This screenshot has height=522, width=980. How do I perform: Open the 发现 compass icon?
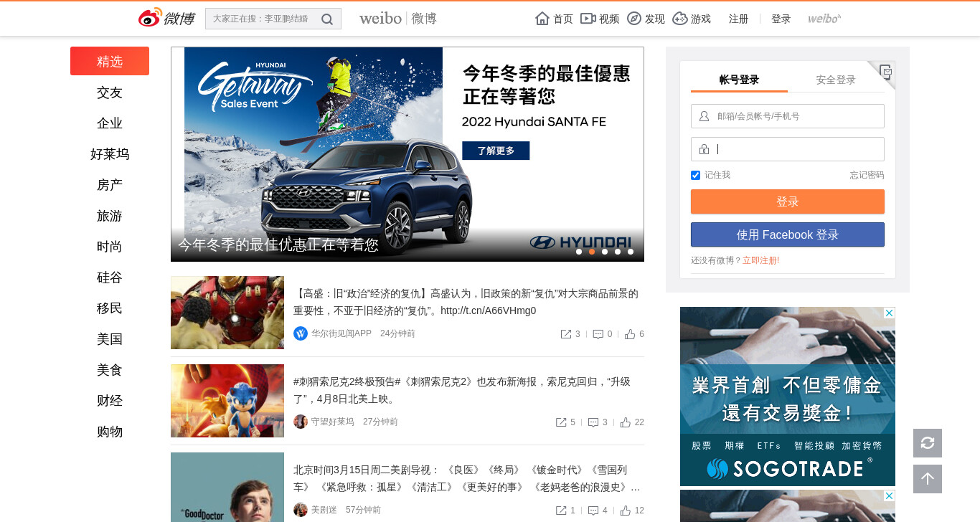[634, 19]
